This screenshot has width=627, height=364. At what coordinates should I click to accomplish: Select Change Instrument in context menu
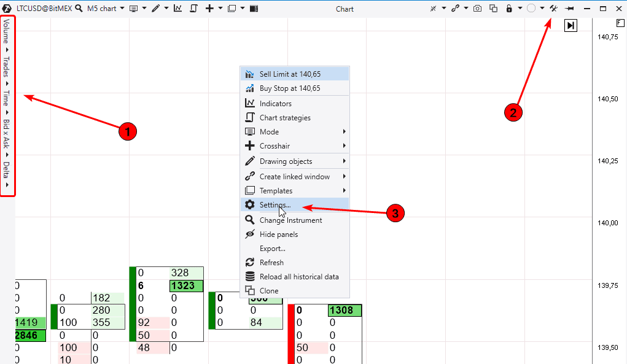295,220
